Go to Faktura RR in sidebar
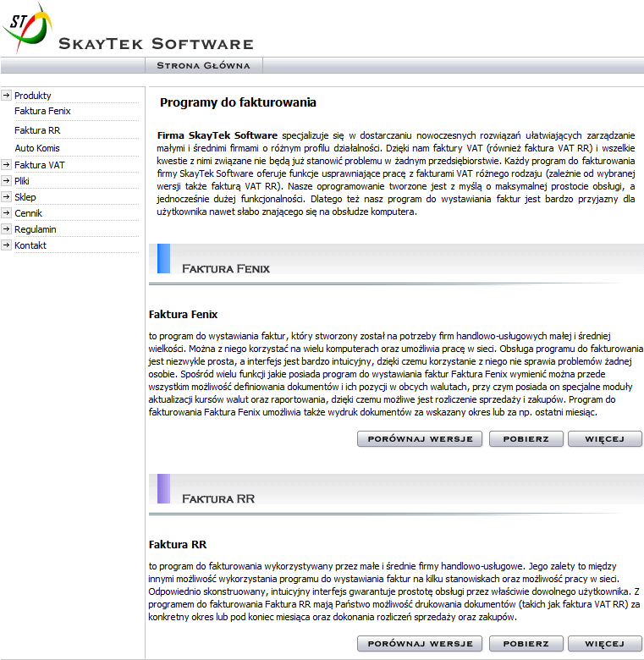The height and width of the screenshot is (660, 644). pos(37,130)
